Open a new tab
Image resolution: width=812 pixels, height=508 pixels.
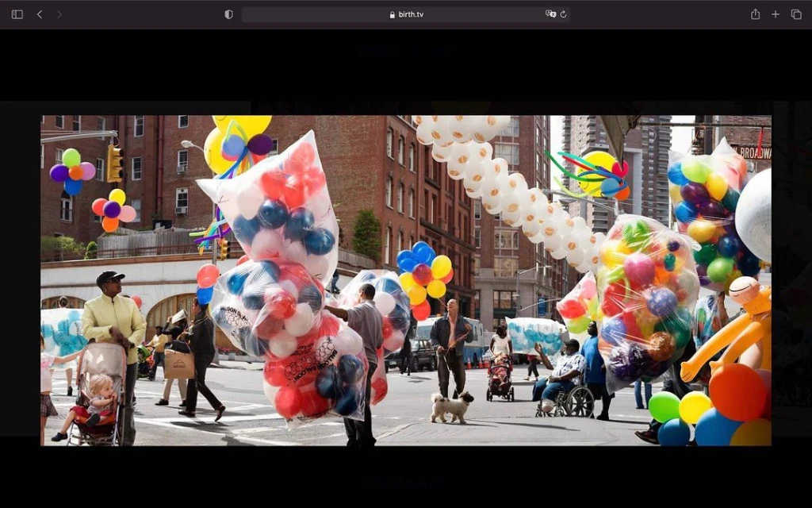[776, 14]
